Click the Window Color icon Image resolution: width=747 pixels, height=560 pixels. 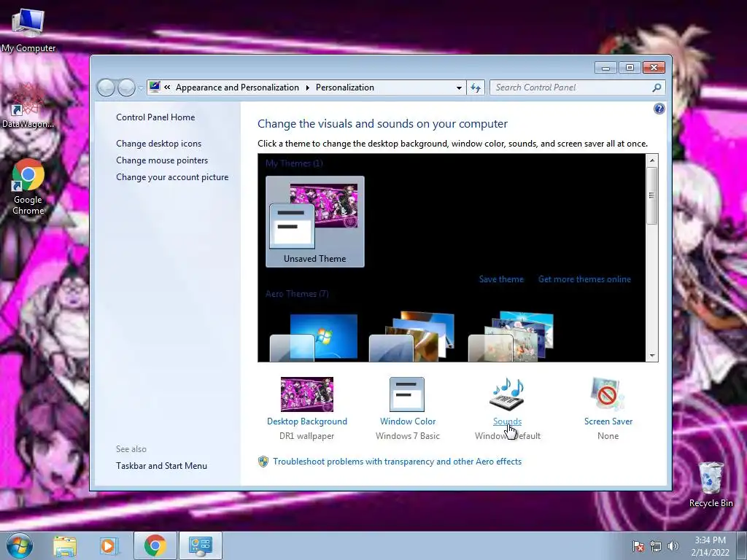click(x=407, y=394)
